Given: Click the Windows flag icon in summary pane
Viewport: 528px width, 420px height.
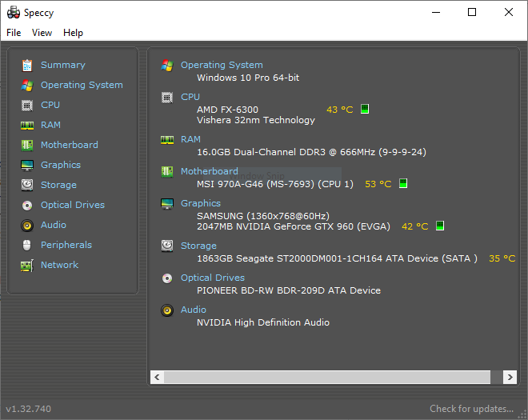Looking at the screenshot, I should (167, 66).
